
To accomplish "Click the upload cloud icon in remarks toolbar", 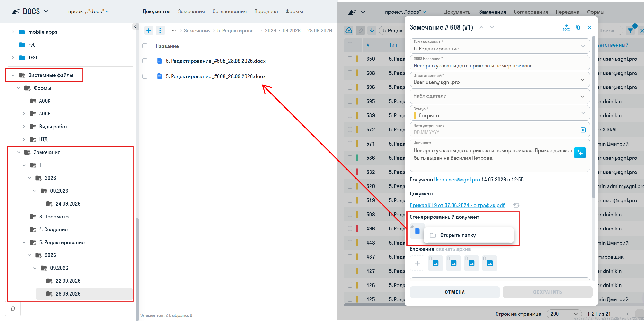I will (349, 31).
